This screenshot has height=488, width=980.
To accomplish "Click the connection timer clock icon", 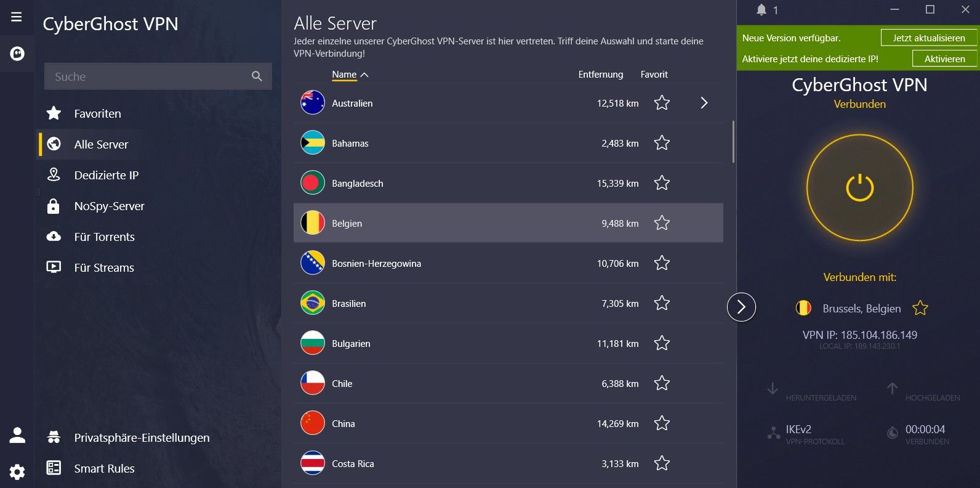I will [892, 433].
